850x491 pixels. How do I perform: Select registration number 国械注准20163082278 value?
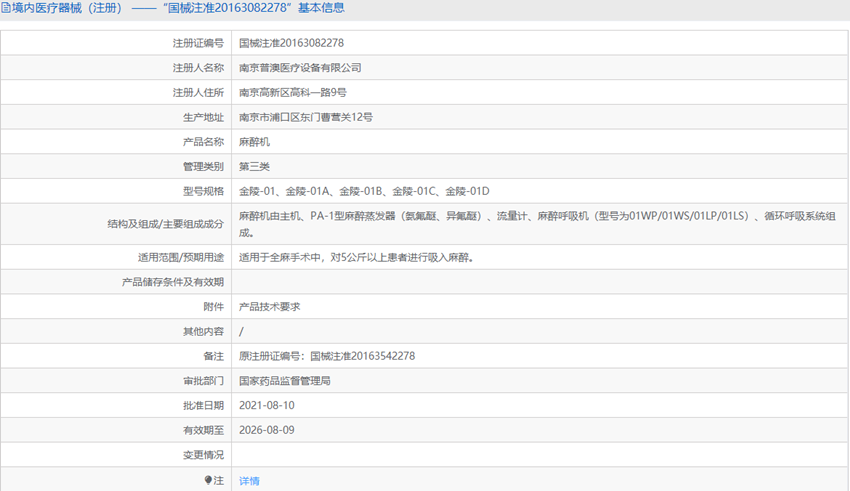291,43
